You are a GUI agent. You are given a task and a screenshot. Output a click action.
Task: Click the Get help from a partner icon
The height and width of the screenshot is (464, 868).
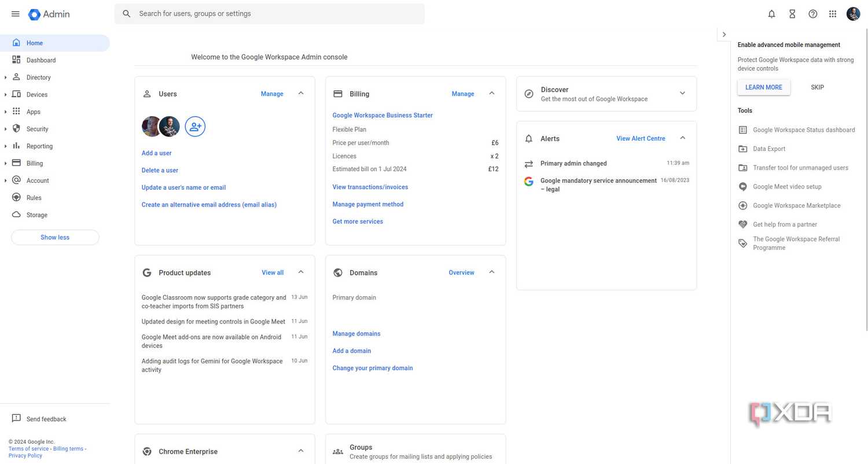coord(743,224)
